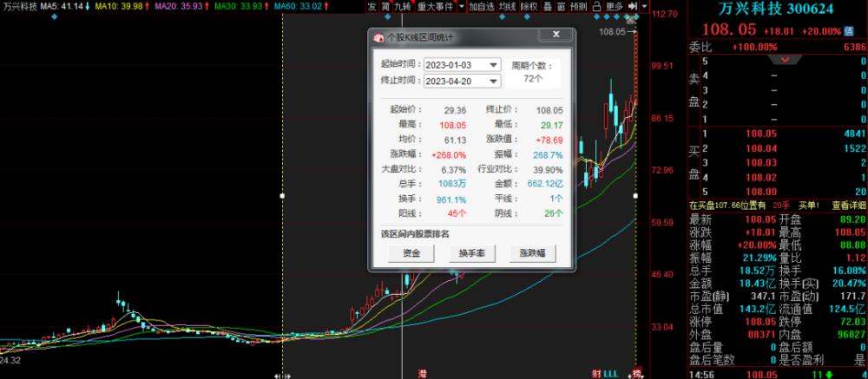868x379 pixels.
Task: Close the interval selection with gray X
Action: point(630,21)
